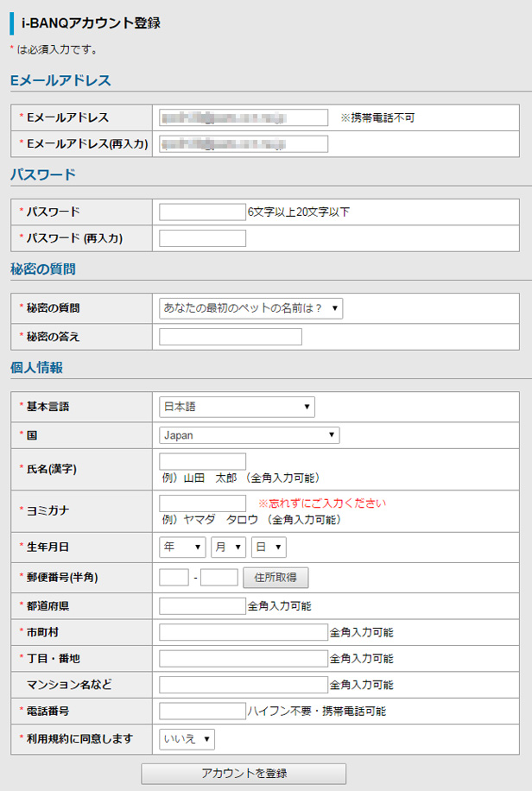532x791 pixels.
Task: Open the 月 birth month dropdown
Action: (x=227, y=547)
